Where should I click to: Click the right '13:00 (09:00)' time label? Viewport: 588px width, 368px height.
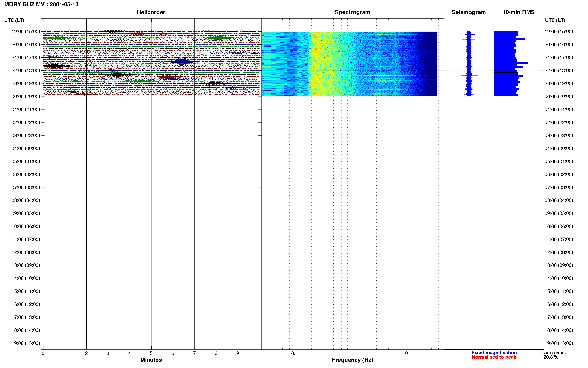click(559, 265)
